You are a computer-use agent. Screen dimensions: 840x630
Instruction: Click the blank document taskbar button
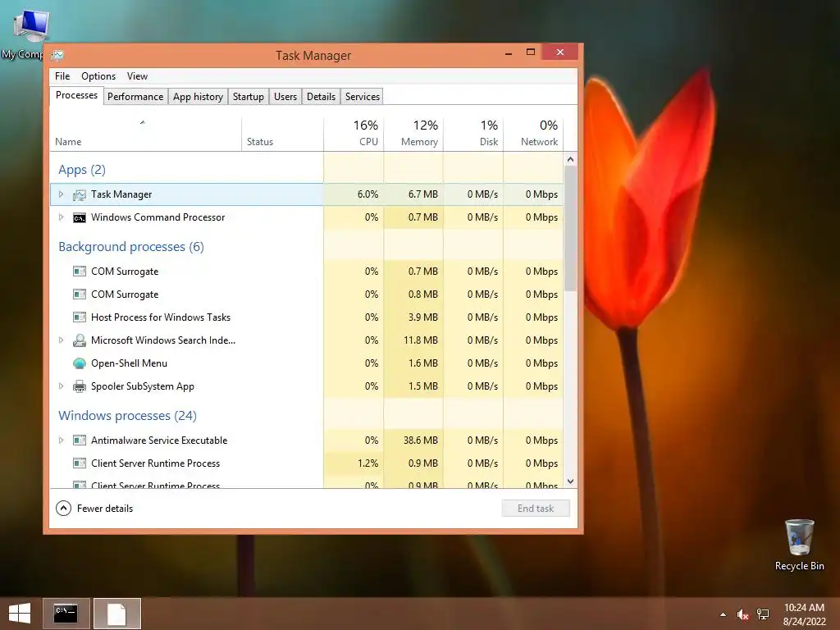116,614
